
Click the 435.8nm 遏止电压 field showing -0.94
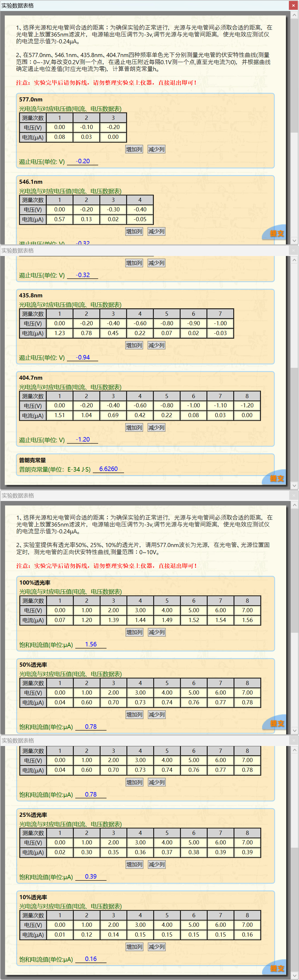[x=83, y=358]
